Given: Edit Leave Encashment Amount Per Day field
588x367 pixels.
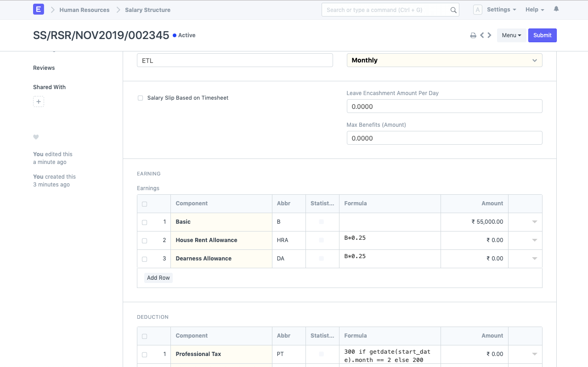Looking at the screenshot, I should 444,106.
